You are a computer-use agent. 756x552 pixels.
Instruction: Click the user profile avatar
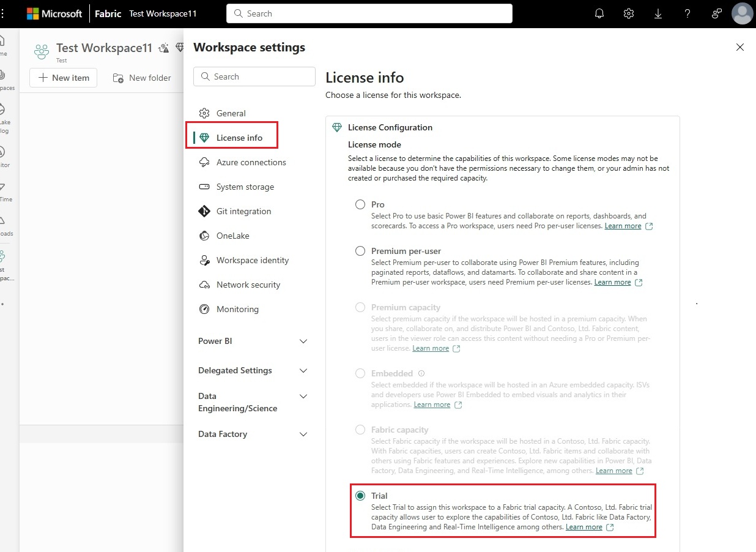tap(742, 13)
